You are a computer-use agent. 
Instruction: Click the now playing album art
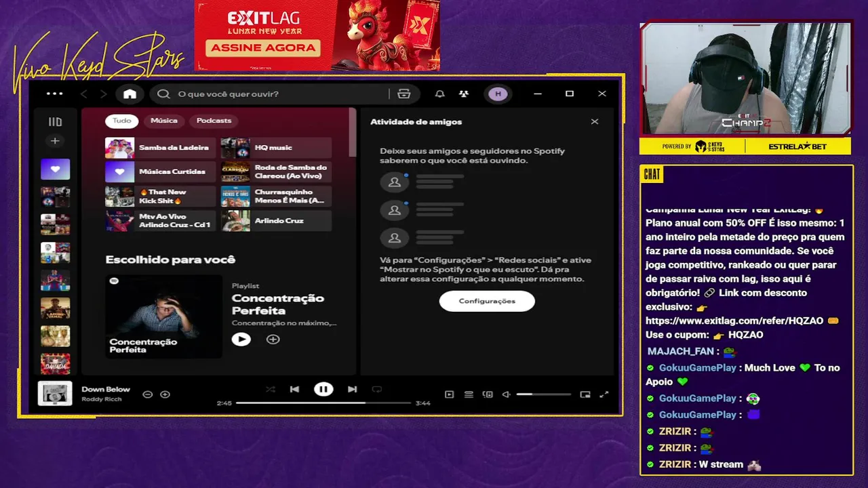(x=55, y=393)
